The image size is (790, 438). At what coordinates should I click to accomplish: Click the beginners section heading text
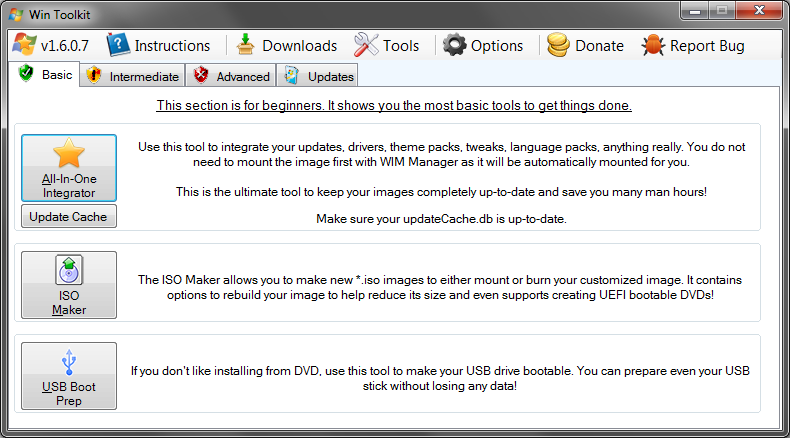394,105
